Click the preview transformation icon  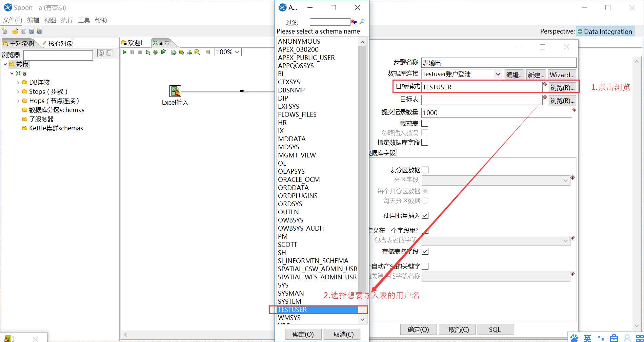(x=148, y=52)
